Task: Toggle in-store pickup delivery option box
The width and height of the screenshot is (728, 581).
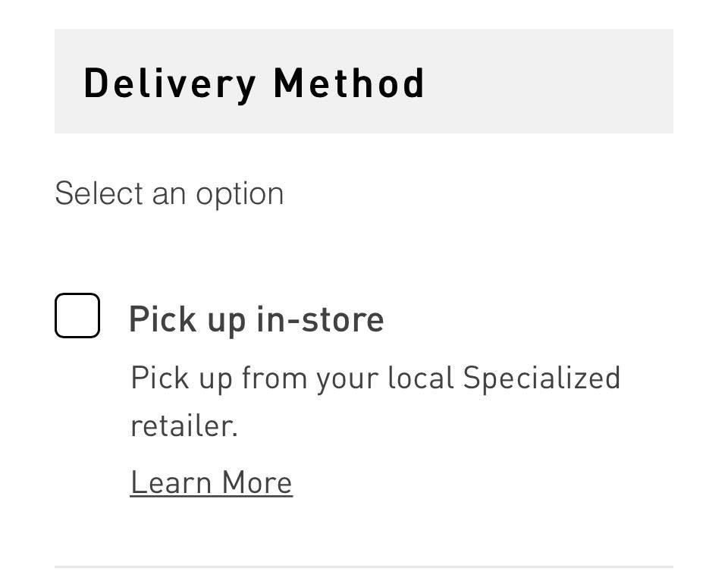Action: (x=77, y=316)
